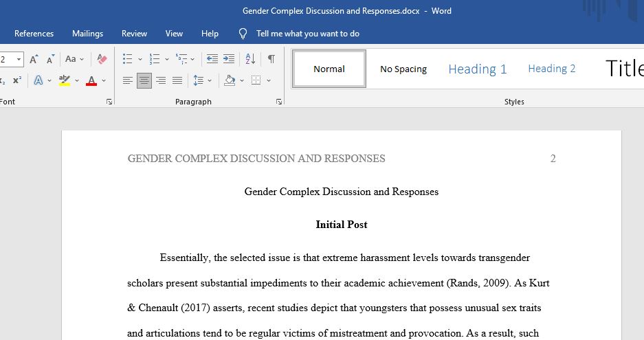Screen dimensions: 644x340
Task: Open Paragraph settings dialog launcher
Action: click(279, 102)
